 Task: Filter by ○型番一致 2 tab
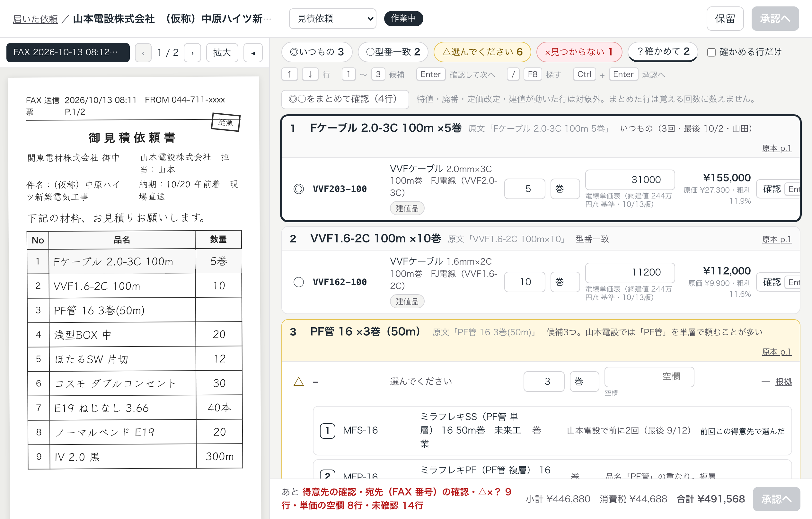point(393,52)
